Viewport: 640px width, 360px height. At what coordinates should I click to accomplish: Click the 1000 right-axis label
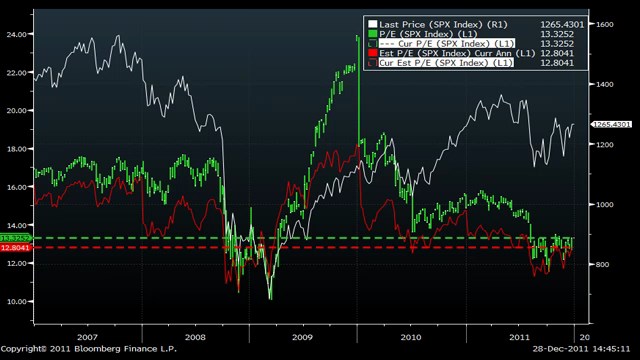tap(604, 204)
